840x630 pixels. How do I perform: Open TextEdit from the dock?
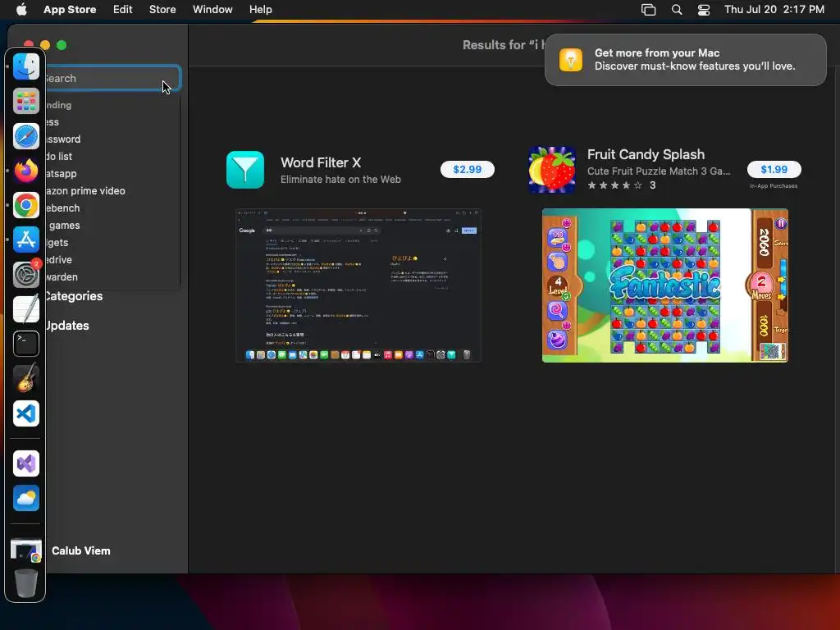[25, 309]
